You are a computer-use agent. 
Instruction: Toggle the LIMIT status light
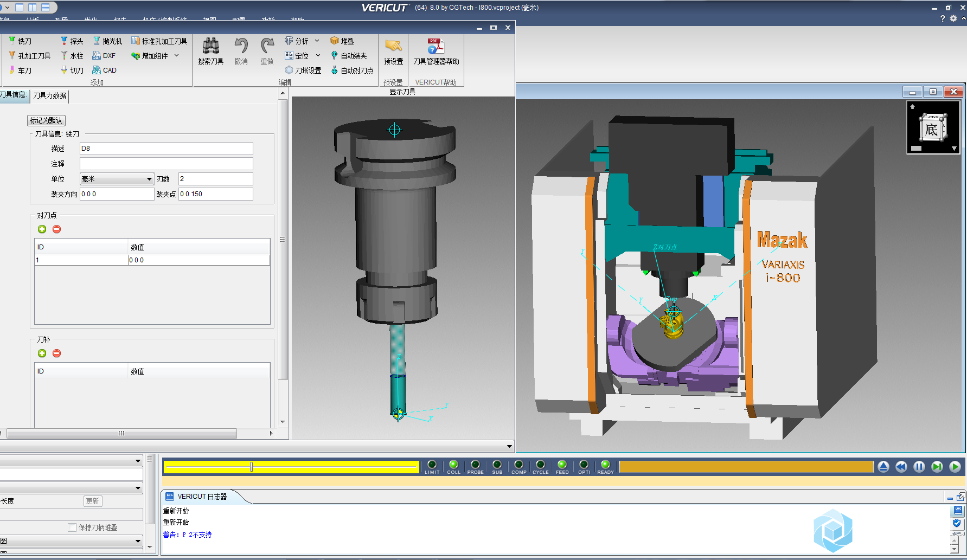coord(432,465)
